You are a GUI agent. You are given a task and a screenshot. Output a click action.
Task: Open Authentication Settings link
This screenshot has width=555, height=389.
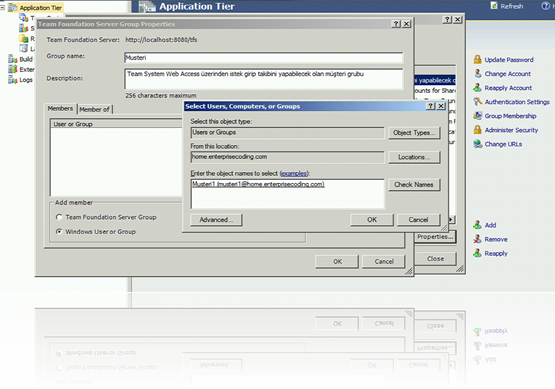coord(517,102)
